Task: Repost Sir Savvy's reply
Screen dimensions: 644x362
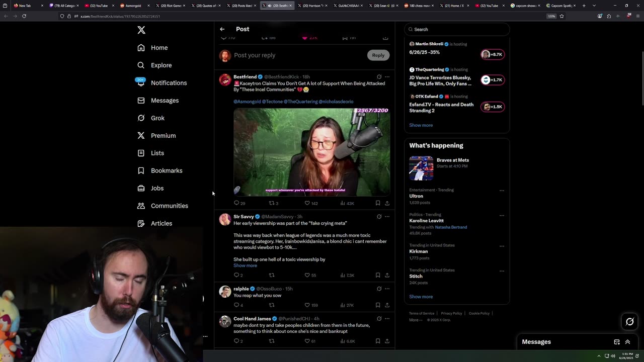Action: pos(272,275)
